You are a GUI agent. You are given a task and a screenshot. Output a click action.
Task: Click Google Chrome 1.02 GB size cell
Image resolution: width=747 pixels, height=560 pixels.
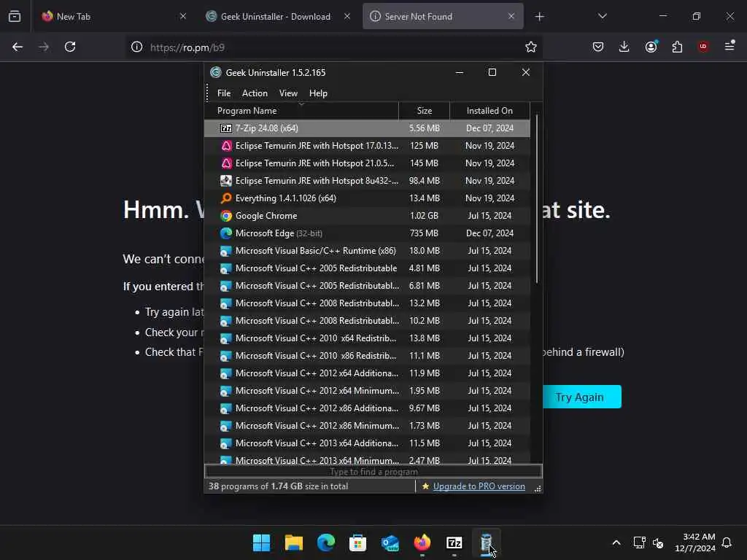[x=424, y=216]
